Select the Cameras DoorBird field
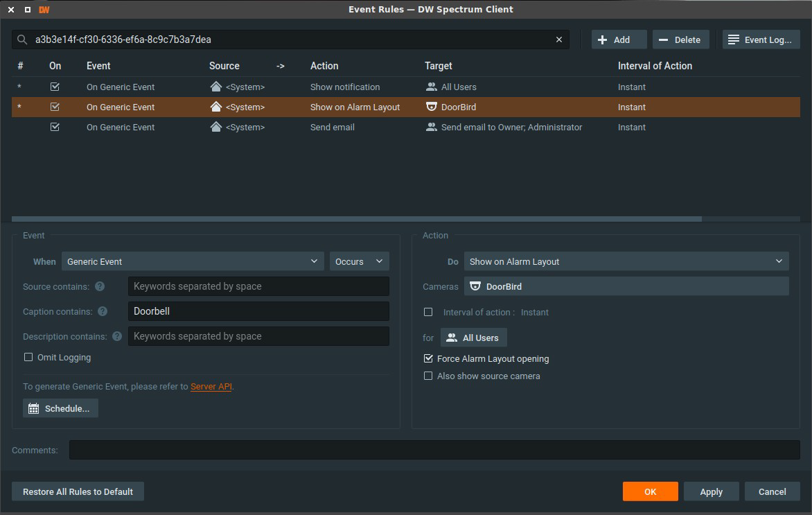The image size is (812, 515). coord(626,286)
